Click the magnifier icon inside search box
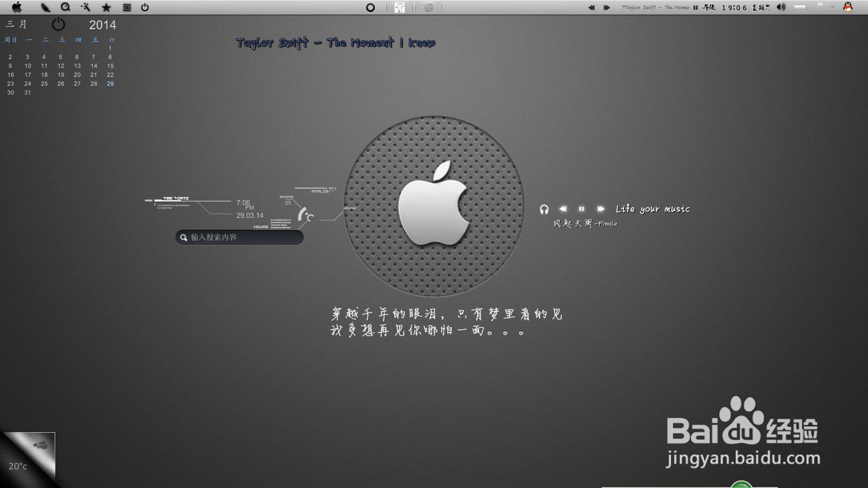The image size is (868, 488). (184, 237)
